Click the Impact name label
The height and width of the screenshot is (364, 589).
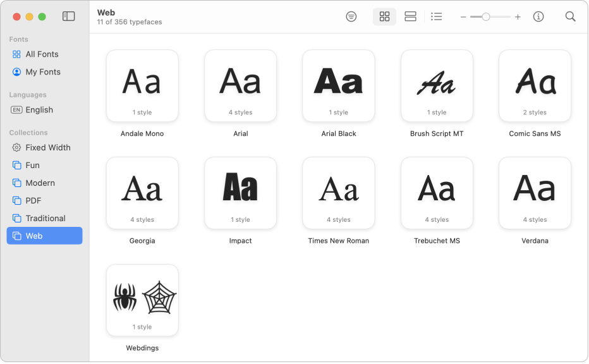tap(240, 241)
